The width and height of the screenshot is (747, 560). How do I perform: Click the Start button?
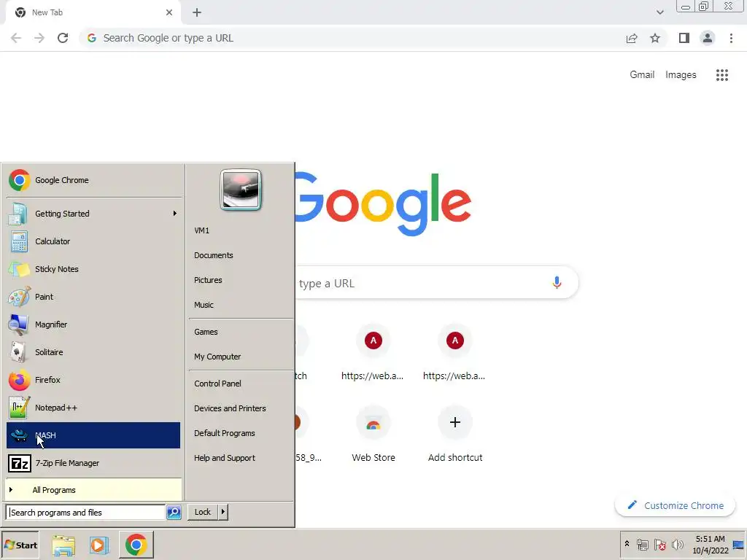pos(20,545)
